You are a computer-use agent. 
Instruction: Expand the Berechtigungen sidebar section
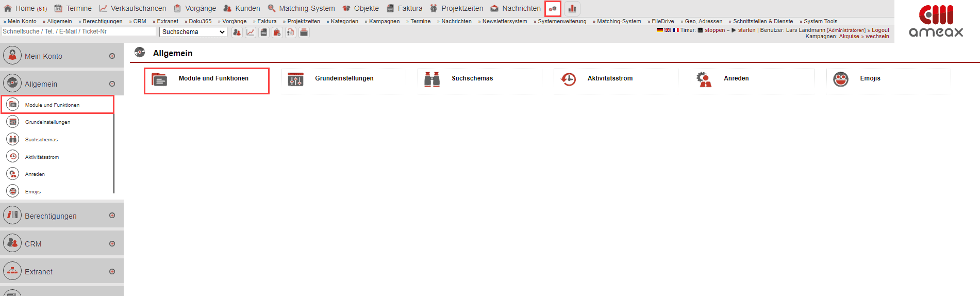112,216
